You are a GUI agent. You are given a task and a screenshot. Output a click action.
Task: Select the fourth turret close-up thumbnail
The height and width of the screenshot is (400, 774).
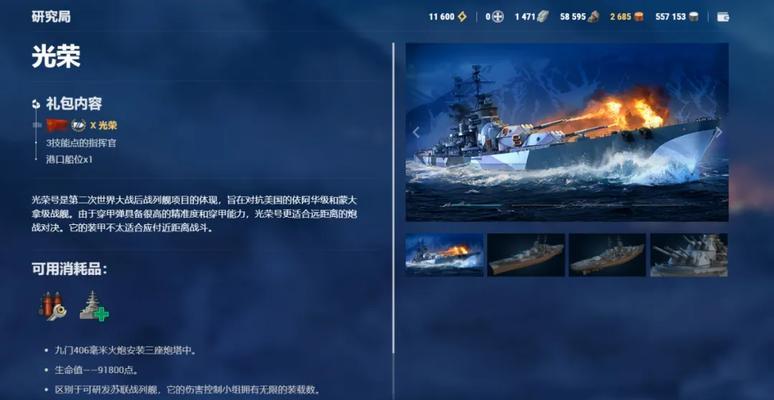tap(689, 255)
